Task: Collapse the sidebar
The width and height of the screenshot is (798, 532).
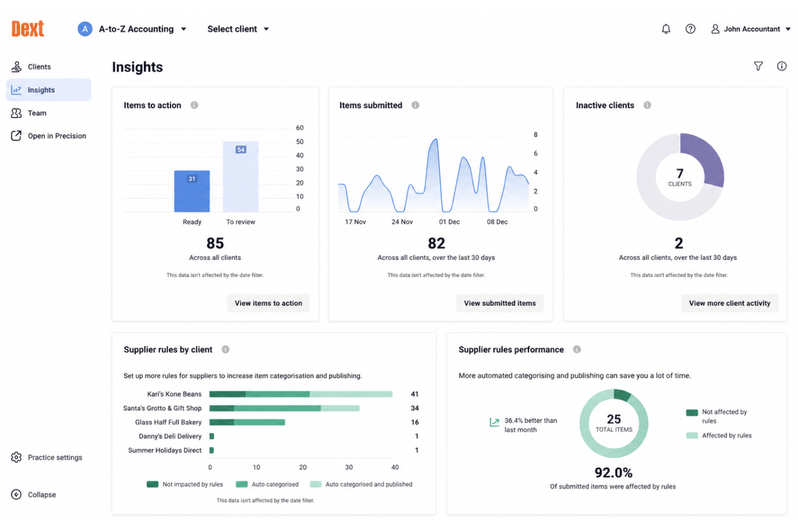Action: tap(33, 495)
